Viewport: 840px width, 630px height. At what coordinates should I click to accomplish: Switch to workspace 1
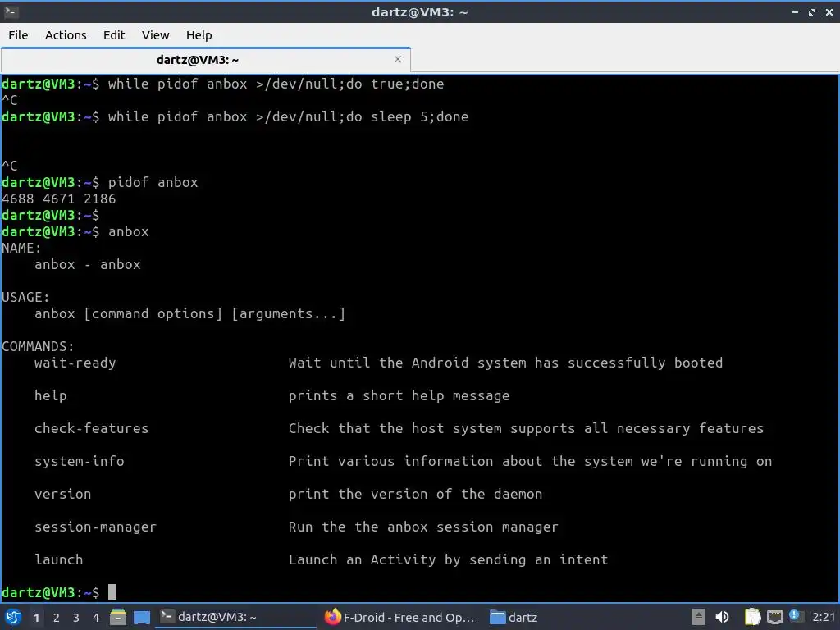(x=36, y=618)
